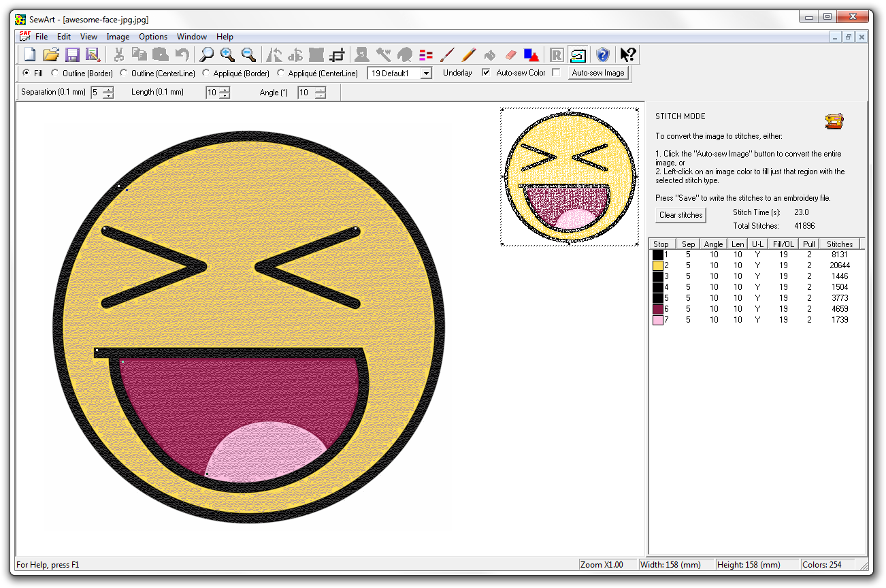Decrease Angle with the down arrow

pos(321,95)
